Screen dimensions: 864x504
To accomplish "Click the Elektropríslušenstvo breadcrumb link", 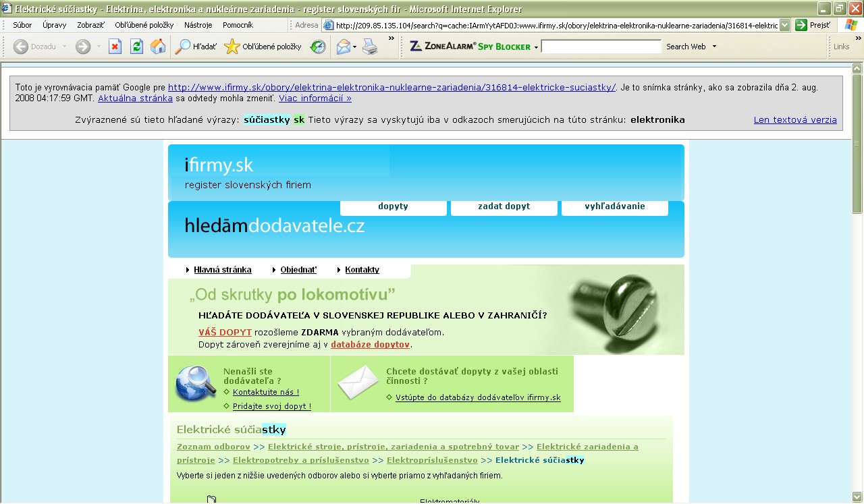I will (432, 460).
